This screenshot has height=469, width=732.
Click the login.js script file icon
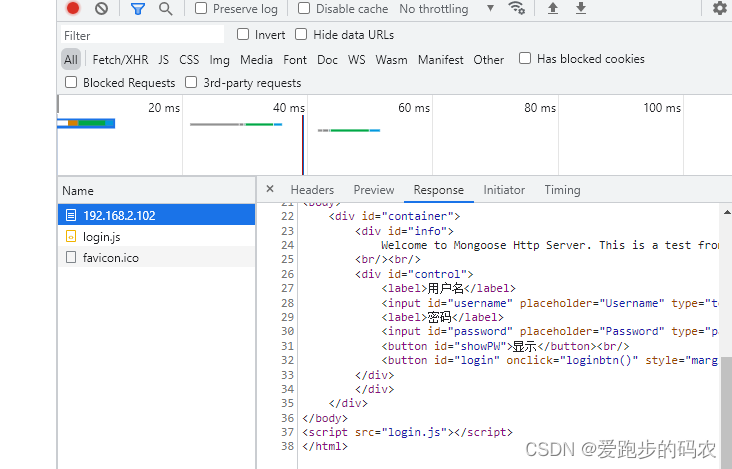pyautogui.click(x=71, y=237)
